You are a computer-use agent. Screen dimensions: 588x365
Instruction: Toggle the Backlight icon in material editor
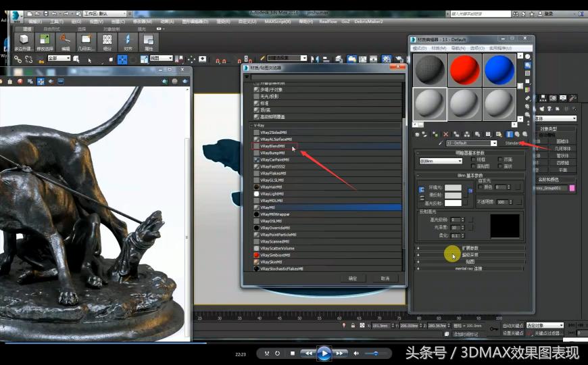coord(528,65)
